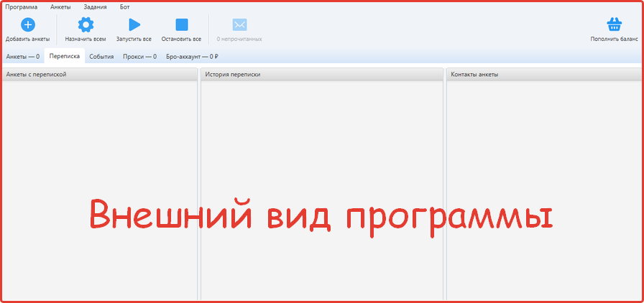Open the Бро-аккаунт — 0 ₽ tab

pyautogui.click(x=192, y=56)
